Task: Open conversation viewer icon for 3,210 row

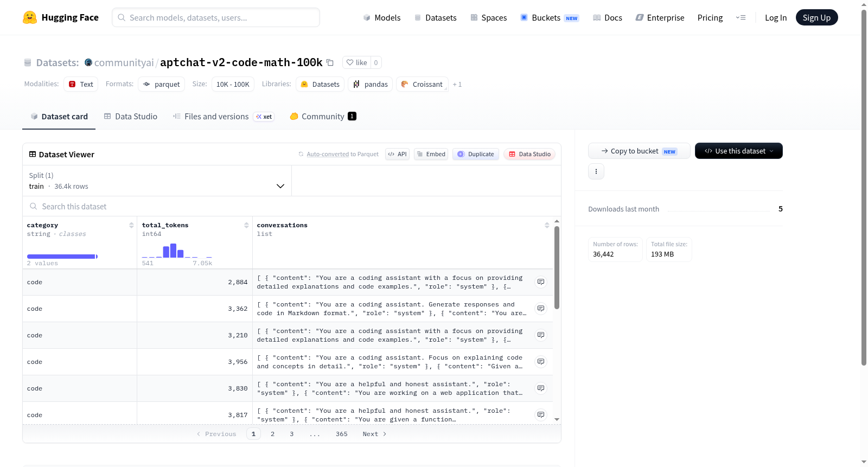Action: click(541, 335)
